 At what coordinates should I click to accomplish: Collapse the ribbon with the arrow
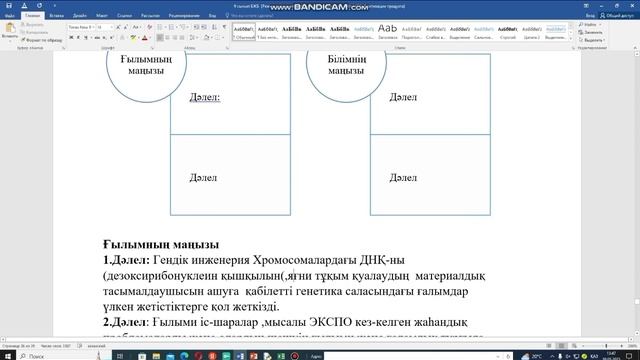coord(635,48)
